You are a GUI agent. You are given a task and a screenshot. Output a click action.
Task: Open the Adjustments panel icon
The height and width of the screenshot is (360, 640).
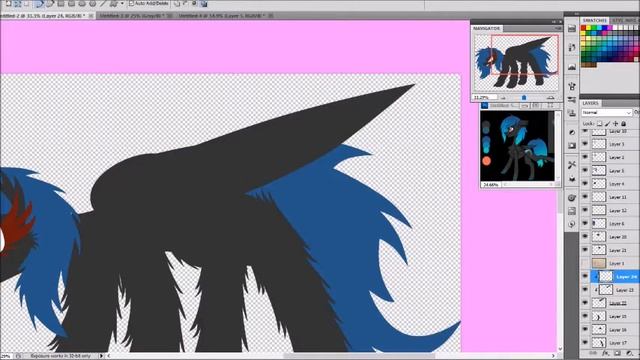pos(572,133)
